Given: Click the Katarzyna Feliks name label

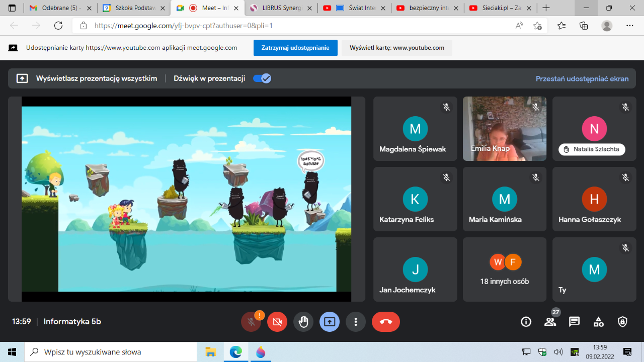Looking at the screenshot, I should coord(407,219).
